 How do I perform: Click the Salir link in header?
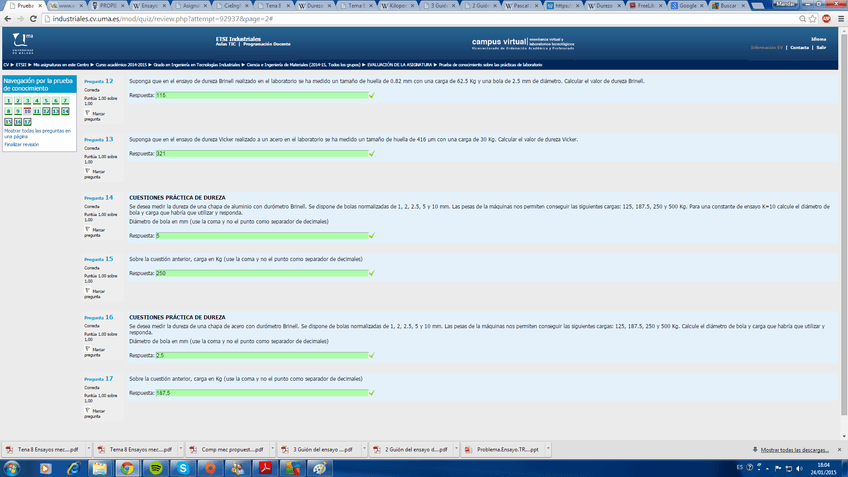click(x=821, y=48)
